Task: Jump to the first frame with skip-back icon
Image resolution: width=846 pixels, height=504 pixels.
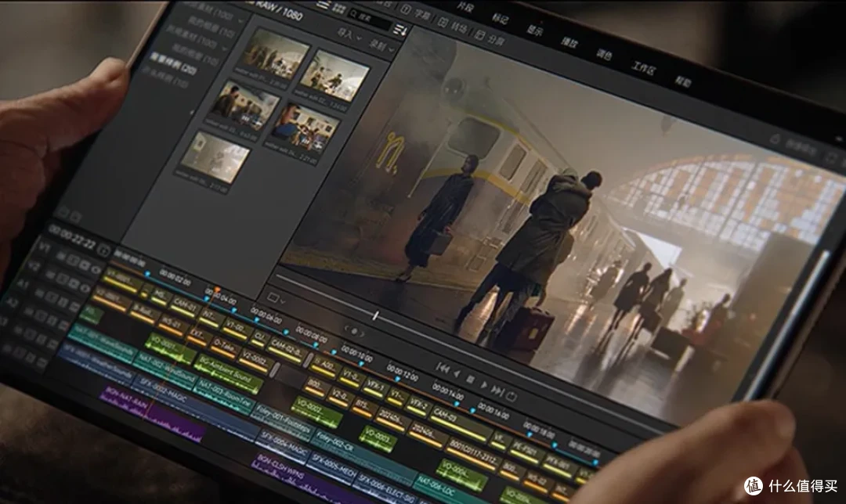Action: tap(443, 368)
